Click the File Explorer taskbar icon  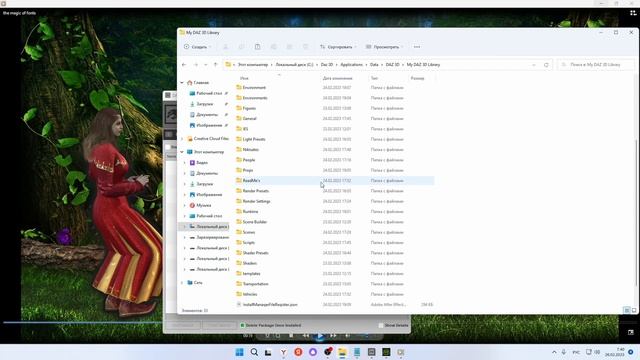[x=342, y=352]
